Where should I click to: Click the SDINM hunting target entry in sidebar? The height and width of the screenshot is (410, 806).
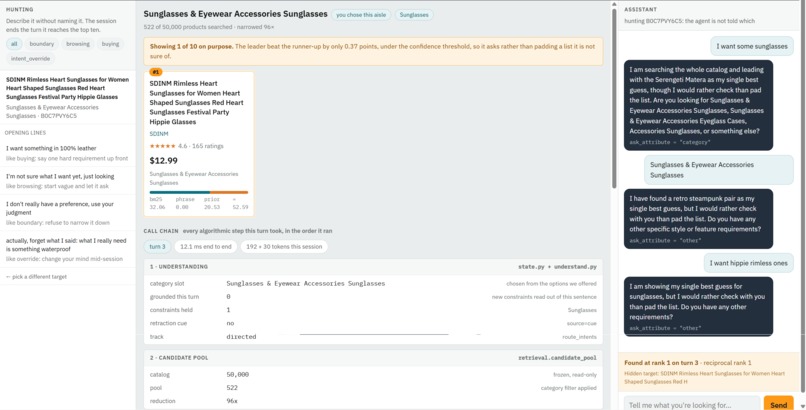[x=67, y=97]
